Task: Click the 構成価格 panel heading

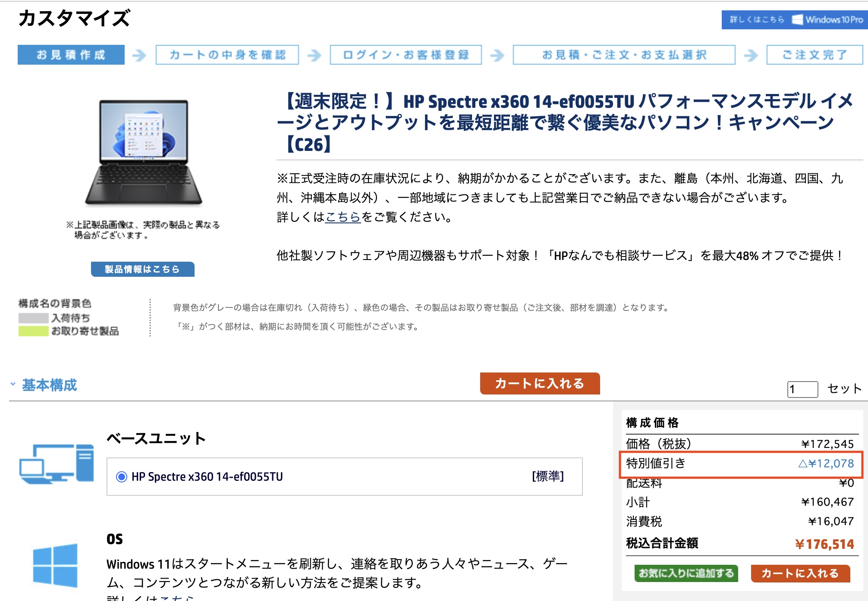Action: pyautogui.click(x=652, y=423)
